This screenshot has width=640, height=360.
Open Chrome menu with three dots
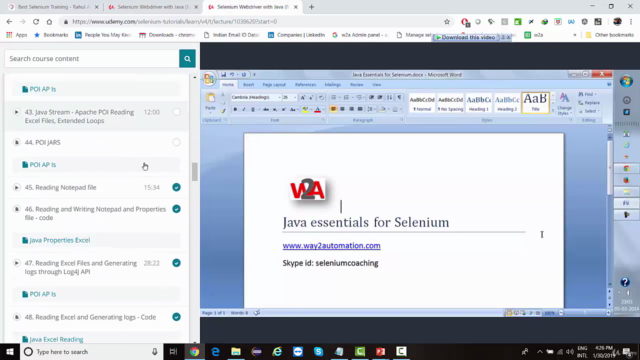click(x=631, y=22)
